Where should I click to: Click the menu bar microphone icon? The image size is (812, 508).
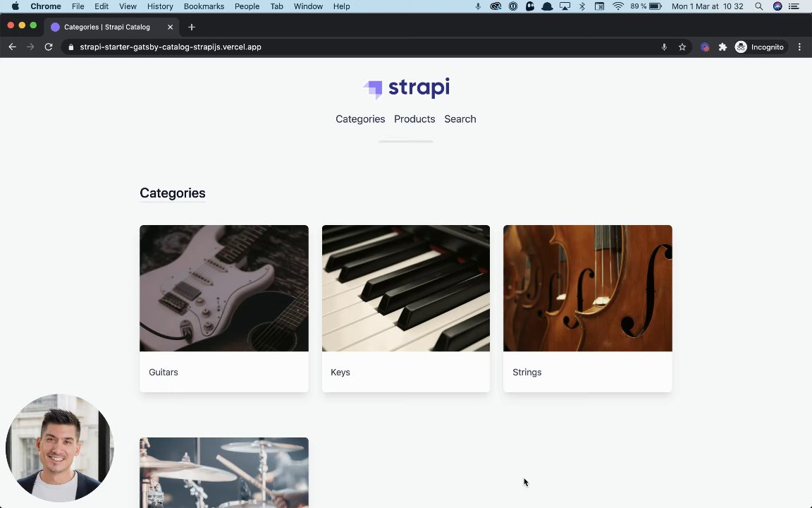(x=478, y=6)
